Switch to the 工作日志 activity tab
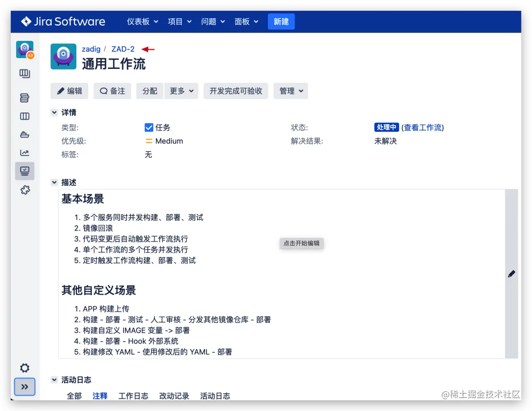532x411 pixels. click(x=133, y=396)
